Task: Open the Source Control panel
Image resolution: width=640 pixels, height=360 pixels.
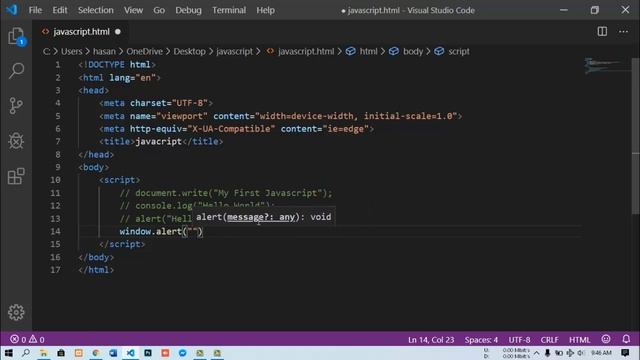Action: click(16, 106)
